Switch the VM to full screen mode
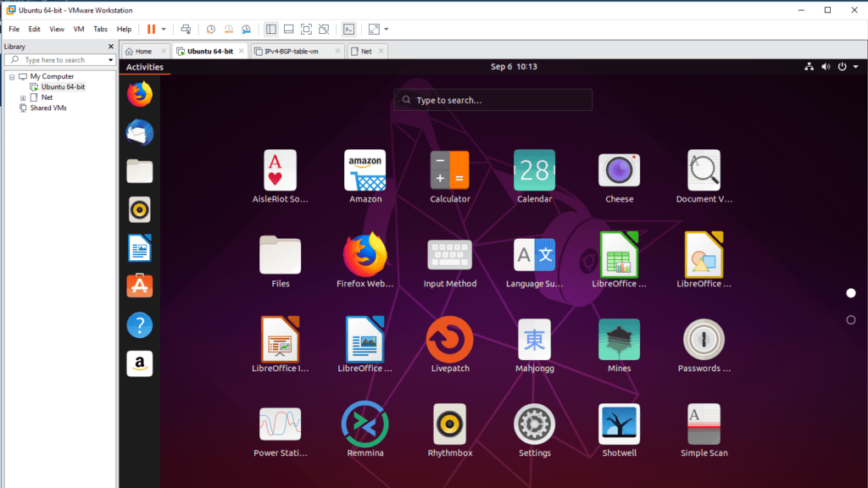The width and height of the screenshot is (868, 488). [307, 28]
